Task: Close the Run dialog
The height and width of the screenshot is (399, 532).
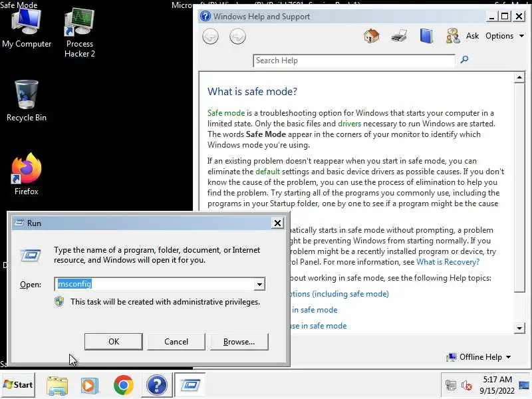Action: point(277,223)
